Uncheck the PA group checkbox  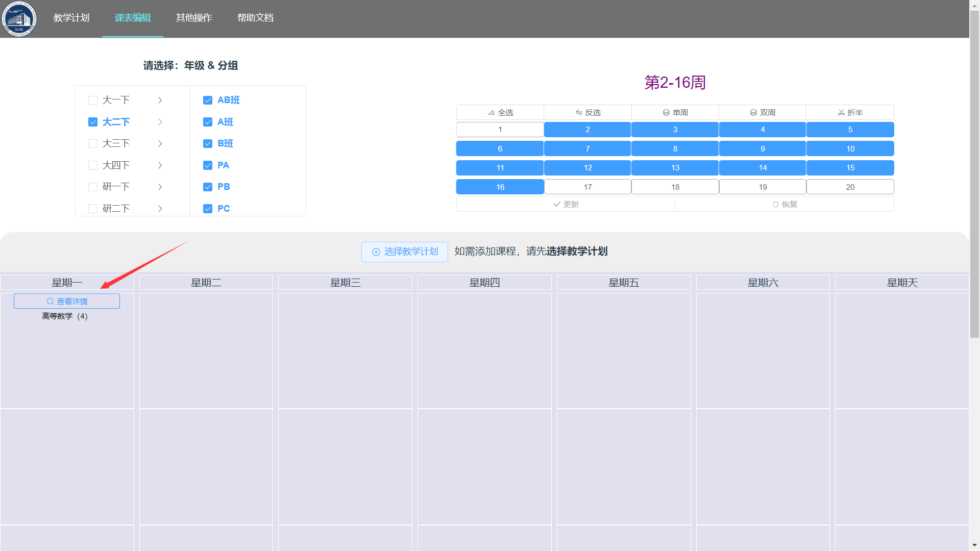pyautogui.click(x=208, y=165)
